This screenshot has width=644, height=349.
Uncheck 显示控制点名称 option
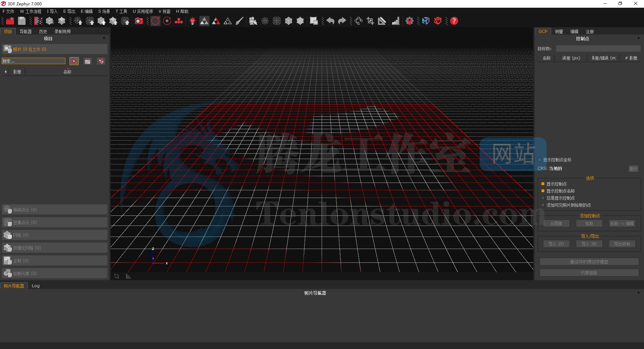(543, 191)
